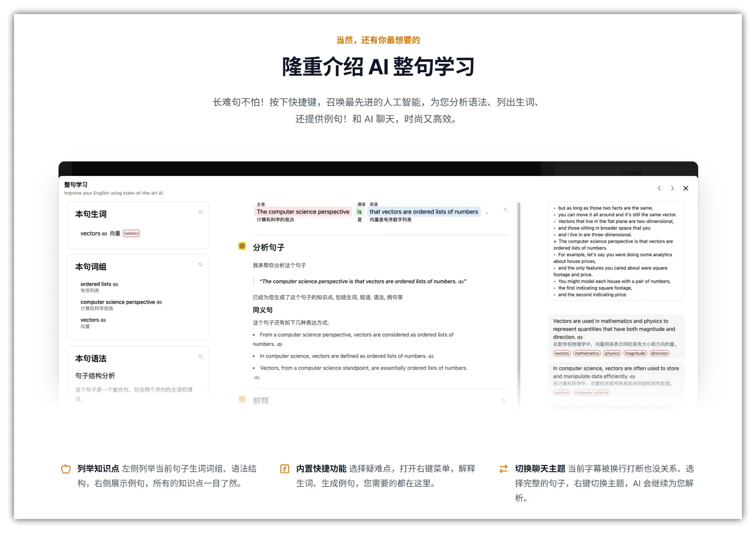The height and width of the screenshot is (533, 756).
Task: Select transcript line "and the second indicating price."
Action: click(x=592, y=295)
